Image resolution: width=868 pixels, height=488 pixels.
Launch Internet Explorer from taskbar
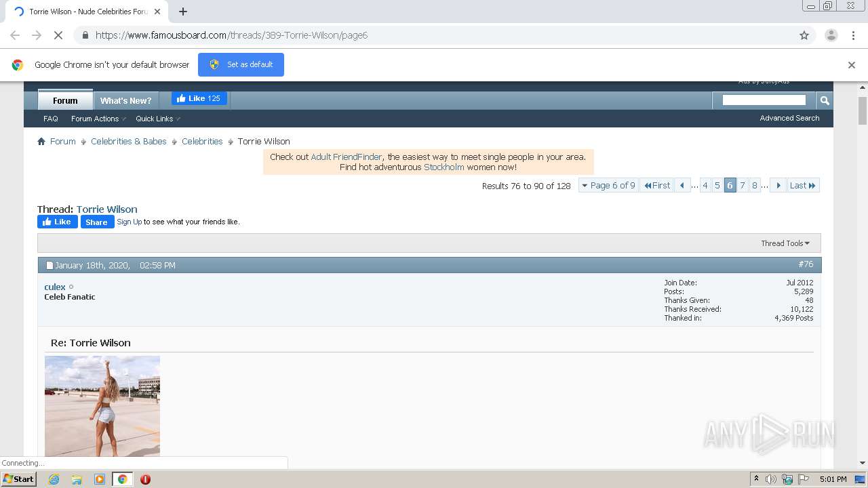(x=54, y=479)
